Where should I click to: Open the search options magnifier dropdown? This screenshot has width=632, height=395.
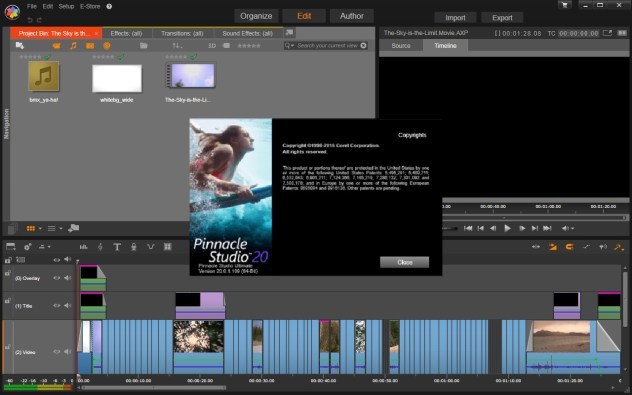coord(289,46)
